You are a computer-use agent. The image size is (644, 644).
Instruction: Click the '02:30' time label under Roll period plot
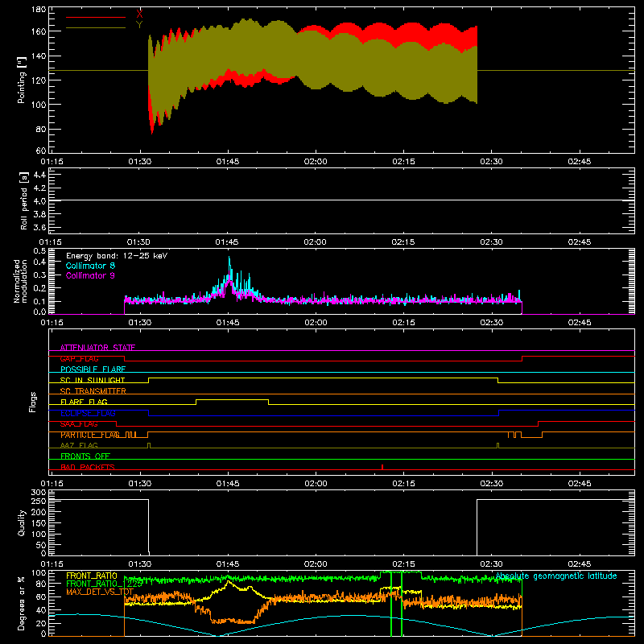(491, 242)
